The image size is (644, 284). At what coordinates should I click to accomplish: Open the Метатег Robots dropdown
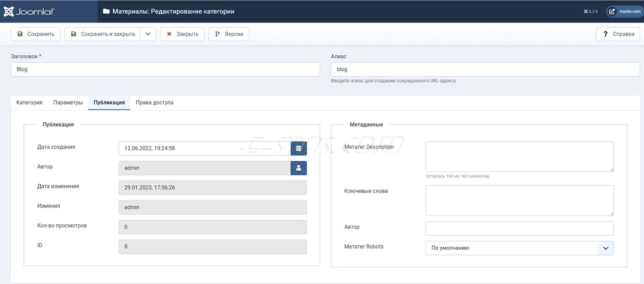click(x=519, y=248)
